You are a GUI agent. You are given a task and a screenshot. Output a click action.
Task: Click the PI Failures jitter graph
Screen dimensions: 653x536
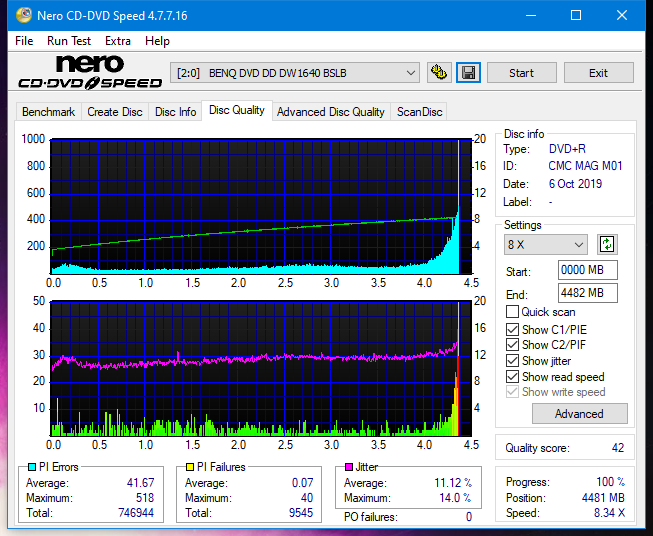coord(261,369)
